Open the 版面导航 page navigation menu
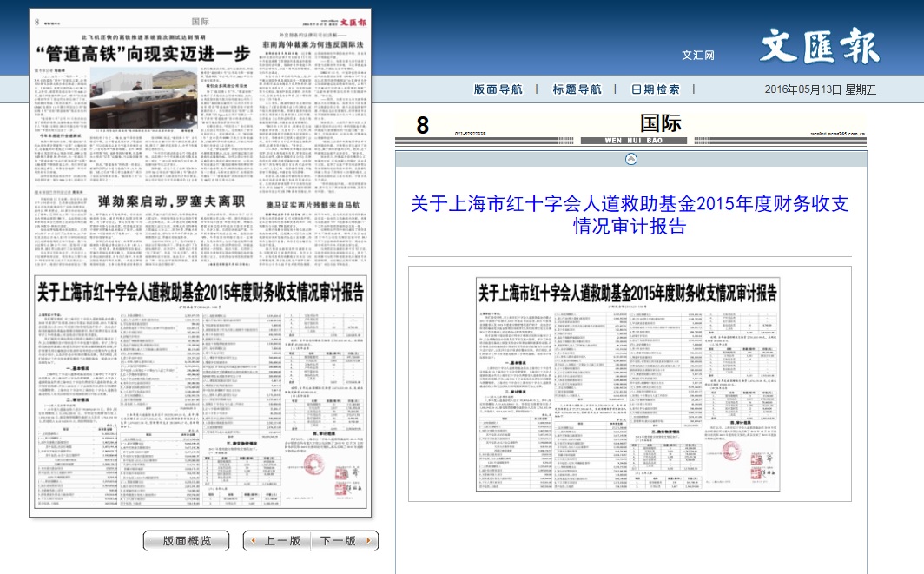 point(498,89)
